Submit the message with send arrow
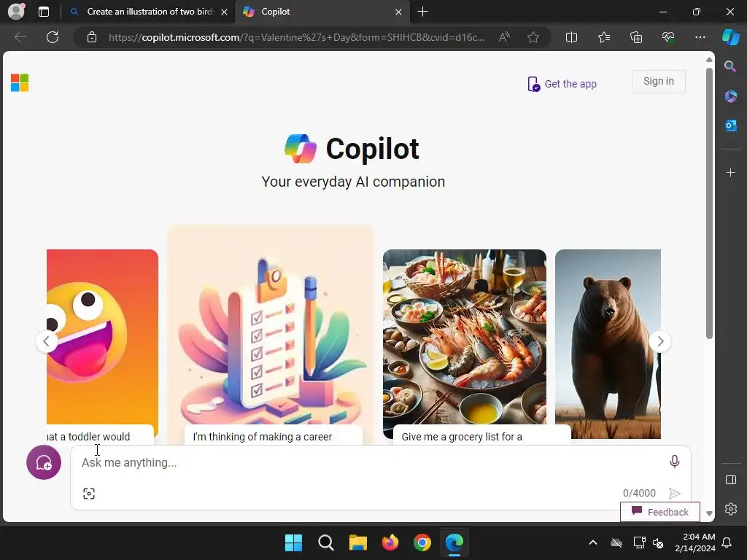 point(674,494)
